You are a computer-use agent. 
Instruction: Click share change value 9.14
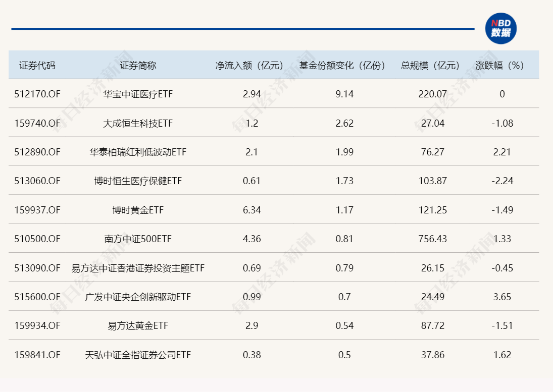click(x=344, y=94)
